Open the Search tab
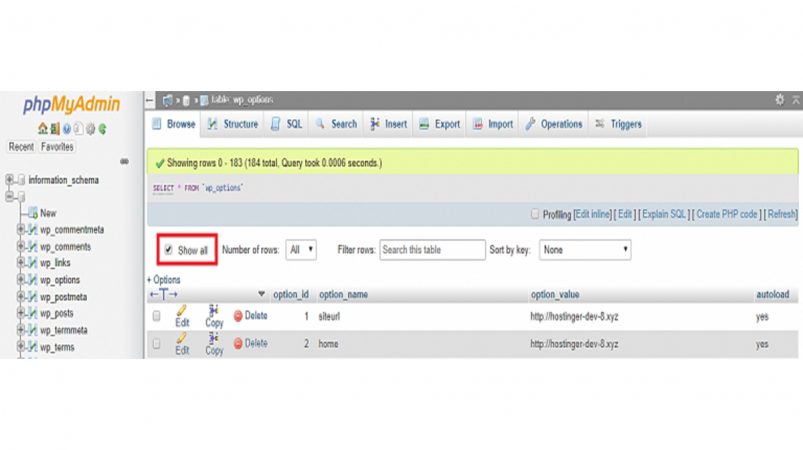Image resolution: width=803 pixels, height=450 pixels. 336,124
